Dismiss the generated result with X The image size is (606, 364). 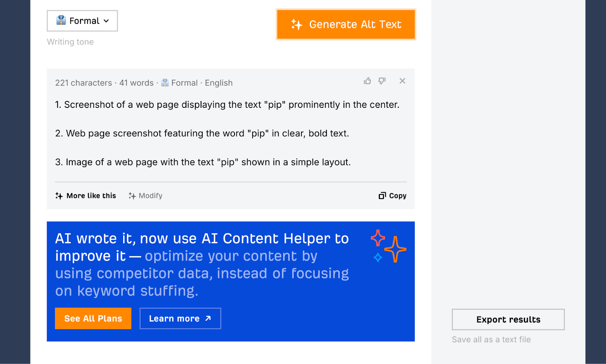coord(402,81)
